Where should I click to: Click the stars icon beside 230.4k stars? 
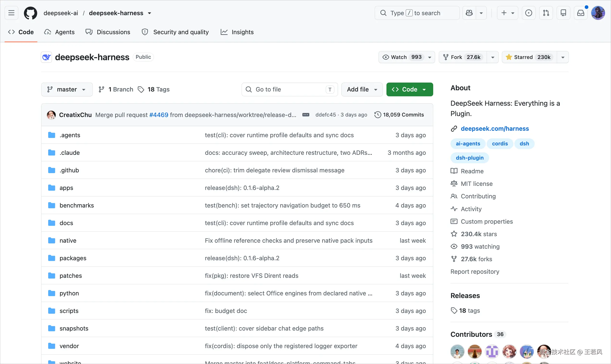point(454,234)
